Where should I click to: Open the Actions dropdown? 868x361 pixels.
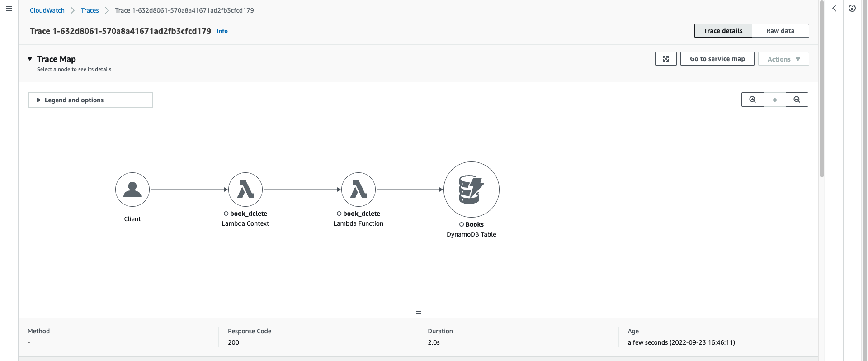783,59
